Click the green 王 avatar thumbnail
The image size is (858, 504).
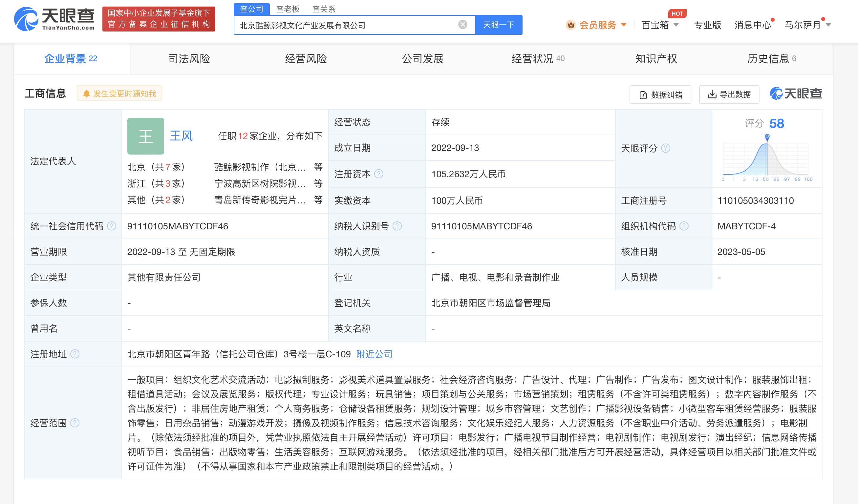coord(146,136)
